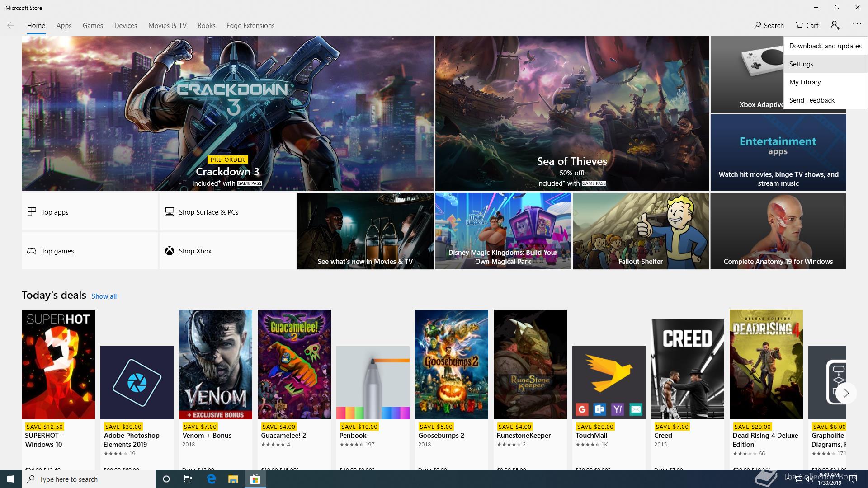Image resolution: width=868 pixels, height=488 pixels.
Task: Click Show all link for Today's deals
Action: coord(104,296)
